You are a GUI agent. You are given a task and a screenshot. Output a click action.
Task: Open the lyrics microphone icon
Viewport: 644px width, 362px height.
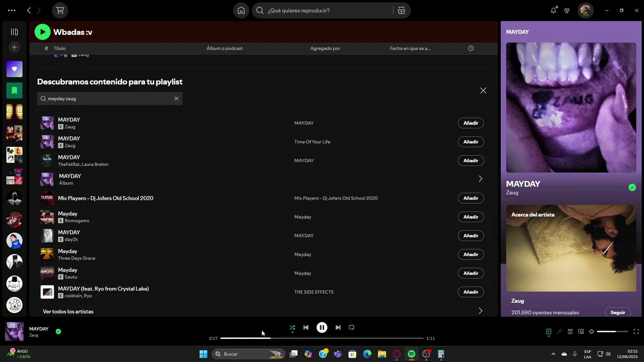click(x=559, y=331)
